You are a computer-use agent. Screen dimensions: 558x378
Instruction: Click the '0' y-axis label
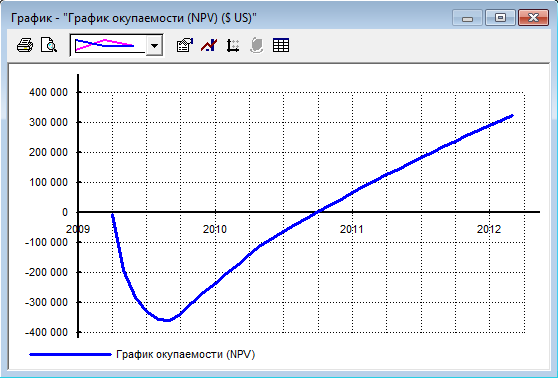tap(64, 212)
